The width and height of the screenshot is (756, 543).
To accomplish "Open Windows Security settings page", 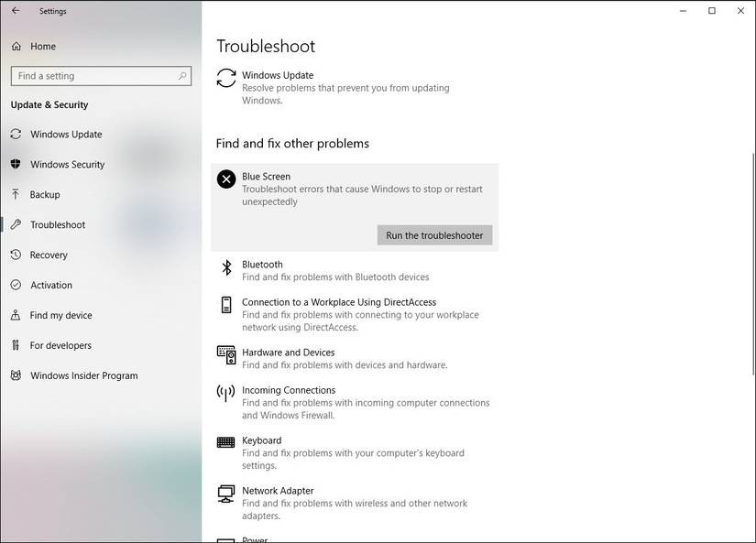I will (68, 164).
